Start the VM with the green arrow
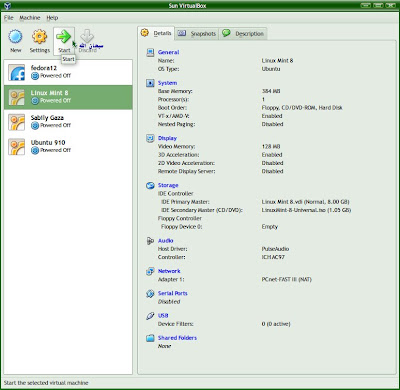Screen dimensions: 400x390 pyautogui.click(x=63, y=37)
